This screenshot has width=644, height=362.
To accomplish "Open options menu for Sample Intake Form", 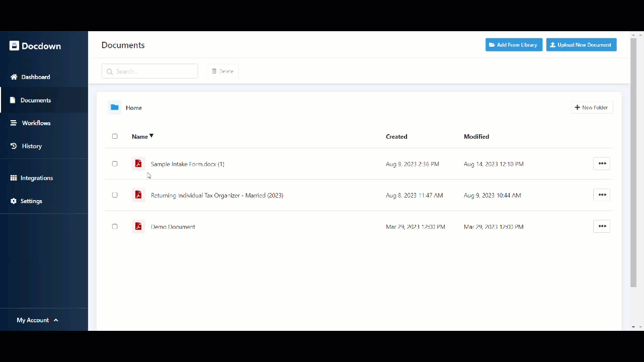I will (602, 163).
